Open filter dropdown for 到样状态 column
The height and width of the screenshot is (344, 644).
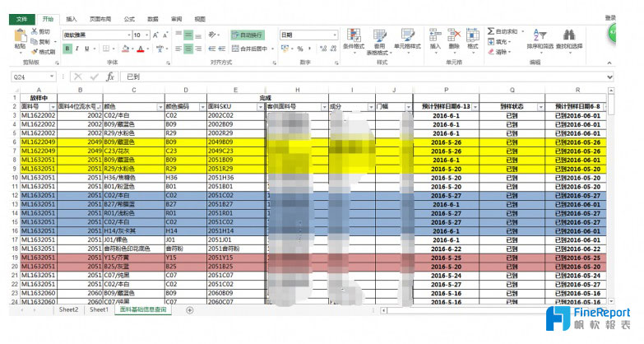540,107
